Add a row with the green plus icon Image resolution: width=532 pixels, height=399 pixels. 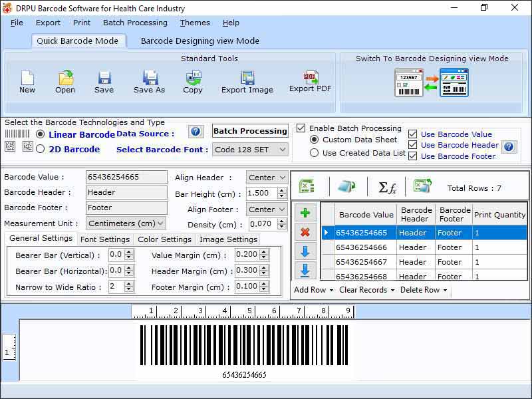(305, 213)
